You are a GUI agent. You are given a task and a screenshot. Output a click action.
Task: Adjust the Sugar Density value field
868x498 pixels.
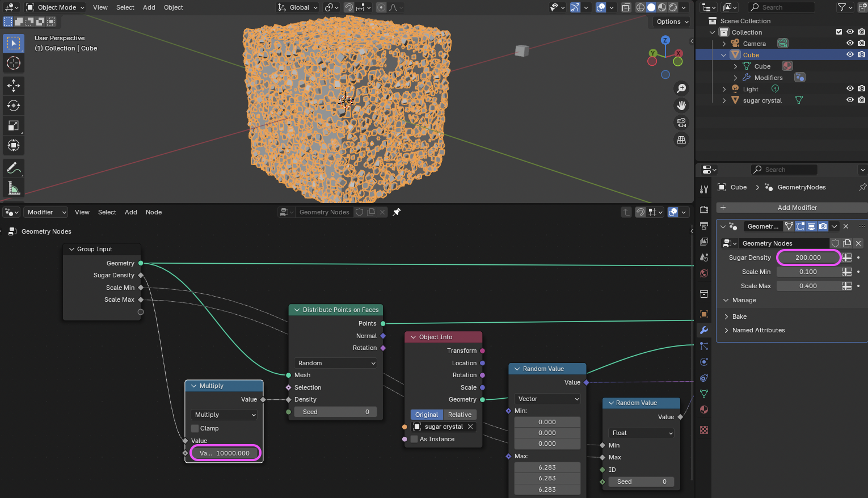(x=808, y=258)
